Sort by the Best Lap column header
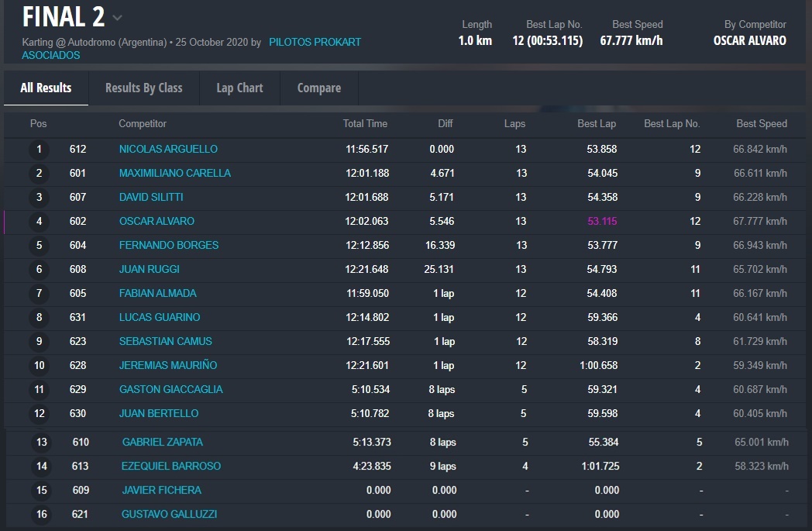812x531 pixels. pos(597,123)
